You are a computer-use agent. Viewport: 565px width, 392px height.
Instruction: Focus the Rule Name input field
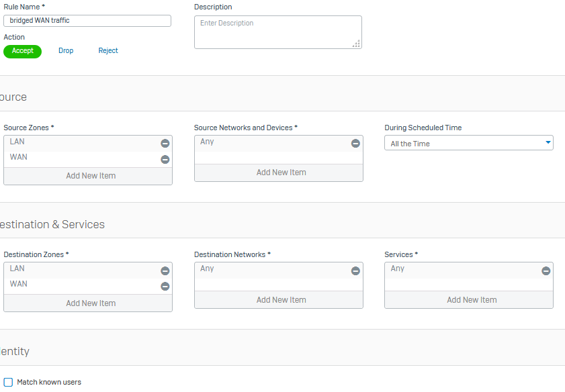[87, 21]
